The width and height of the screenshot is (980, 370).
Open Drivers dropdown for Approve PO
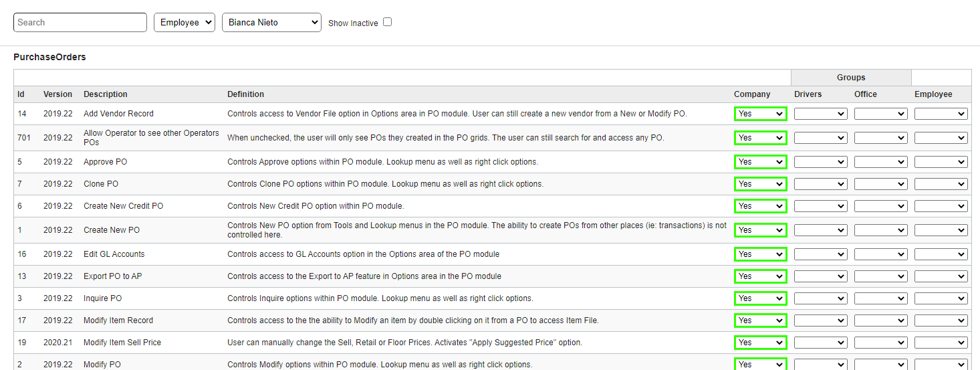(x=820, y=162)
